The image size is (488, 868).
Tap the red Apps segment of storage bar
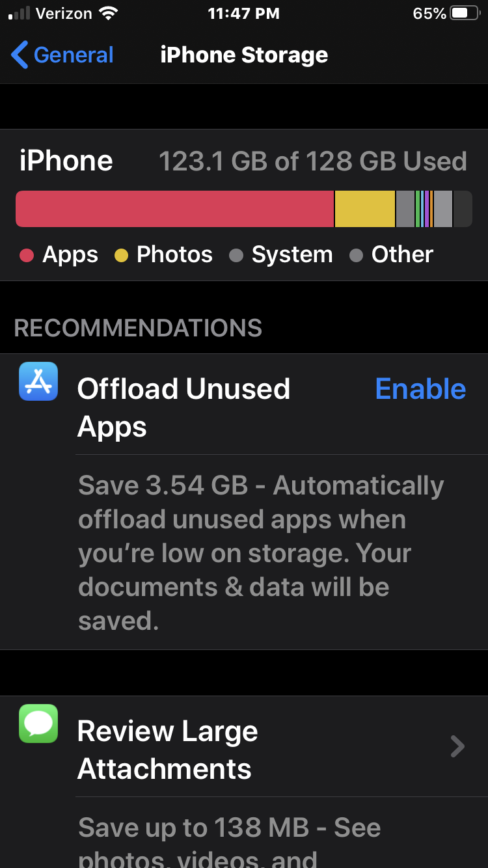tap(174, 209)
